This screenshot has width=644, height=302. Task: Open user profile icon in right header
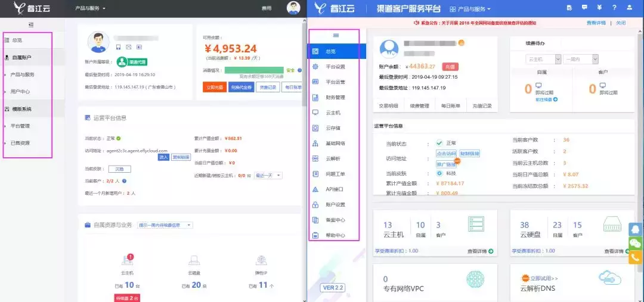click(x=630, y=8)
